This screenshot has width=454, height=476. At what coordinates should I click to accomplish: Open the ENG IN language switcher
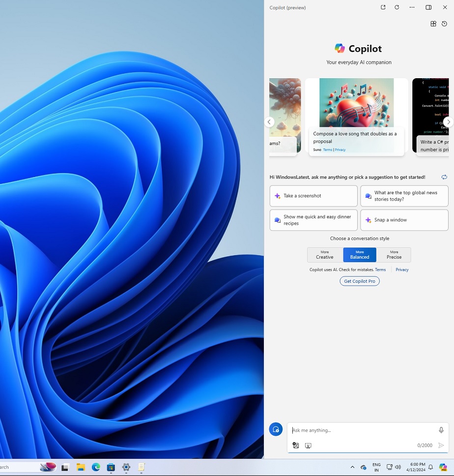(x=376, y=467)
